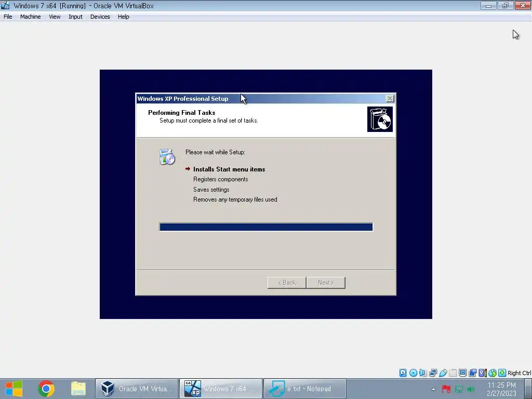532x399 pixels.
Task: Click the Action Center red flag tray icon
Action: pos(446,389)
